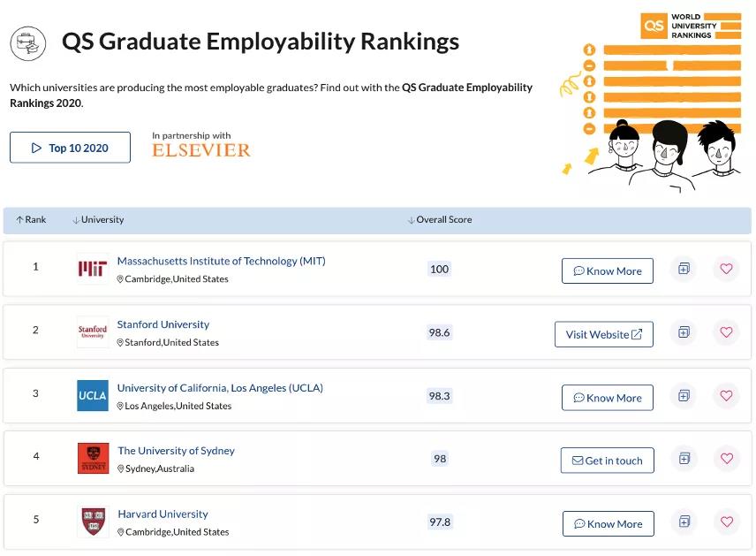The image size is (756, 556).
Task: Open Massachusetts Institute of Technology (MIT) link
Action: tap(221, 262)
